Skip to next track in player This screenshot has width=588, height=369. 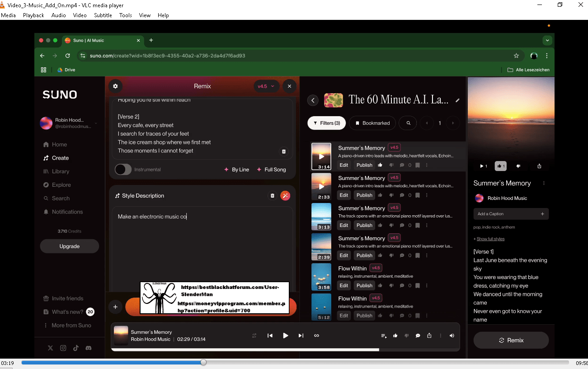point(301,336)
